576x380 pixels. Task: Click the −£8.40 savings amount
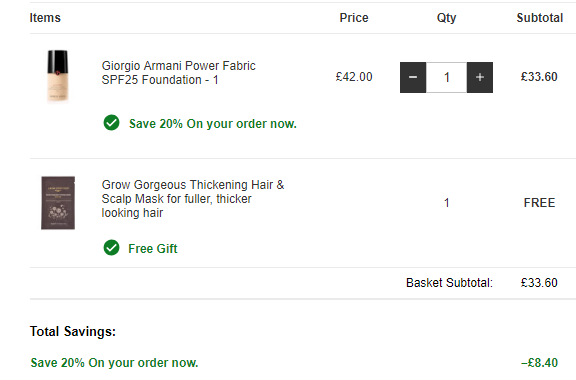point(539,363)
